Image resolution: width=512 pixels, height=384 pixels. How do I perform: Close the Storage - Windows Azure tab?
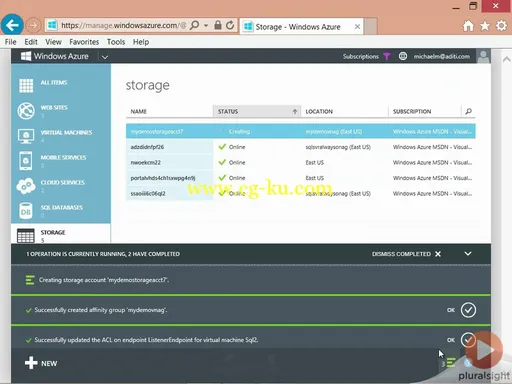(x=357, y=26)
